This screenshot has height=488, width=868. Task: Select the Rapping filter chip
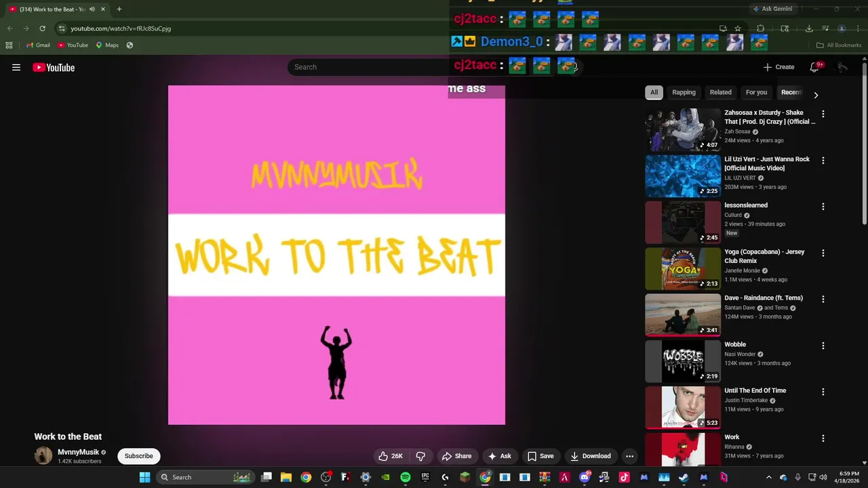point(684,92)
